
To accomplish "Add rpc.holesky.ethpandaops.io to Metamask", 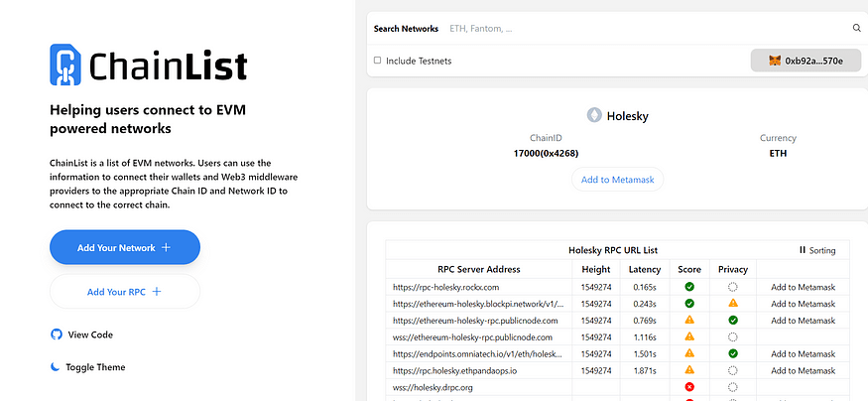I will [803, 370].
